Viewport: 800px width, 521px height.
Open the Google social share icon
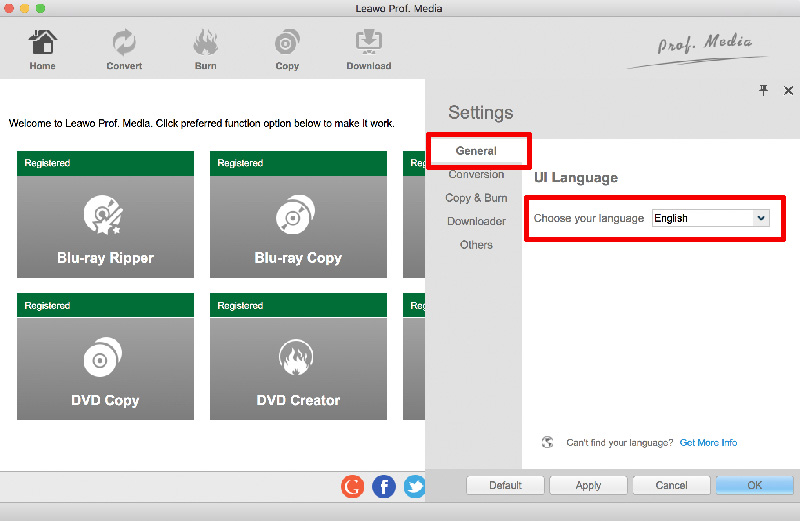353,486
